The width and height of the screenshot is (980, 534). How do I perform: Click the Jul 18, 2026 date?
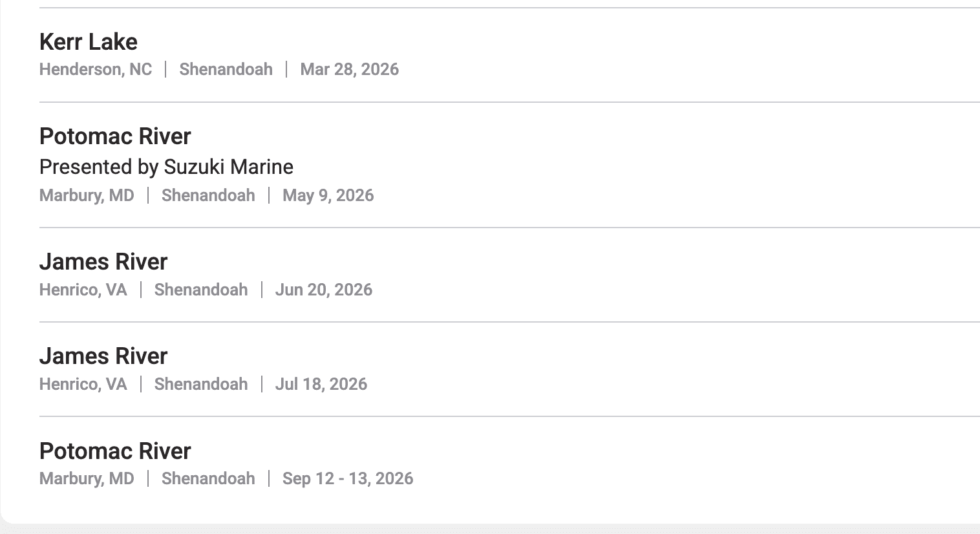(x=321, y=384)
